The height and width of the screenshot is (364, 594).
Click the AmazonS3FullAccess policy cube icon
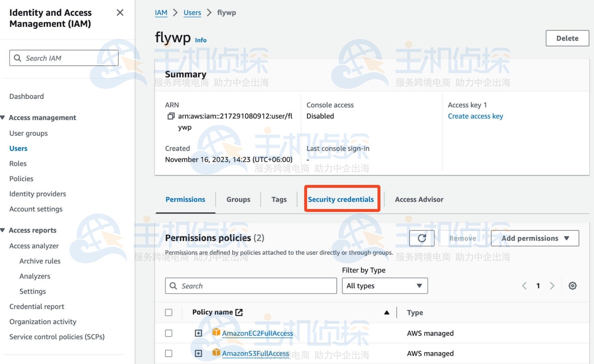216,353
